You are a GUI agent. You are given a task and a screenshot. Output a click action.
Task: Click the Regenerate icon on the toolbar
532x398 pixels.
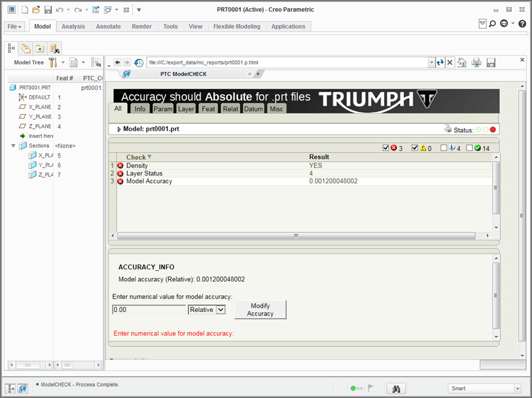(x=96, y=9)
